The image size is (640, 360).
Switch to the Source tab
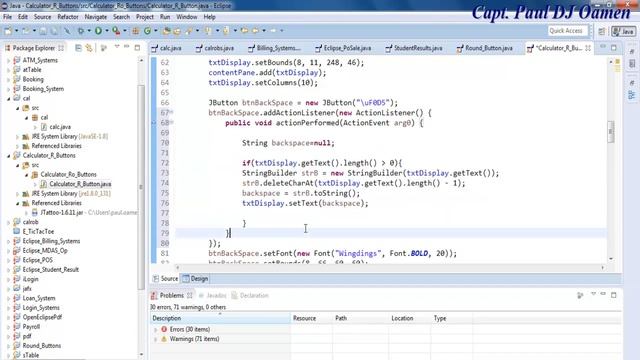[x=166, y=279]
